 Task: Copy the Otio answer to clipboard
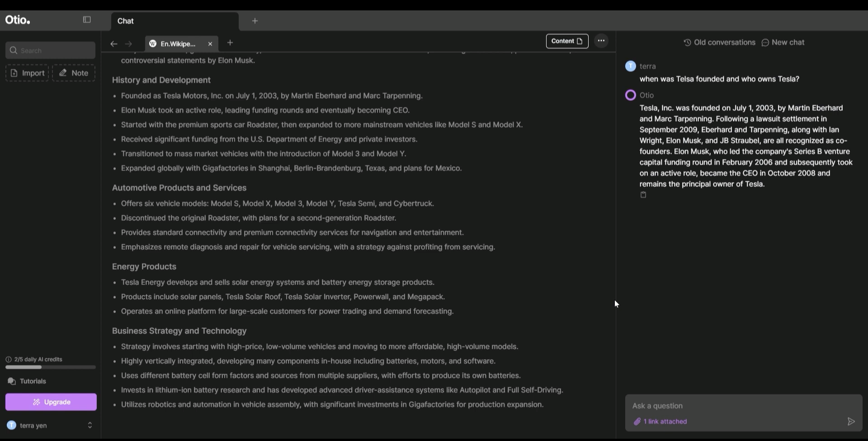point(643,195)
